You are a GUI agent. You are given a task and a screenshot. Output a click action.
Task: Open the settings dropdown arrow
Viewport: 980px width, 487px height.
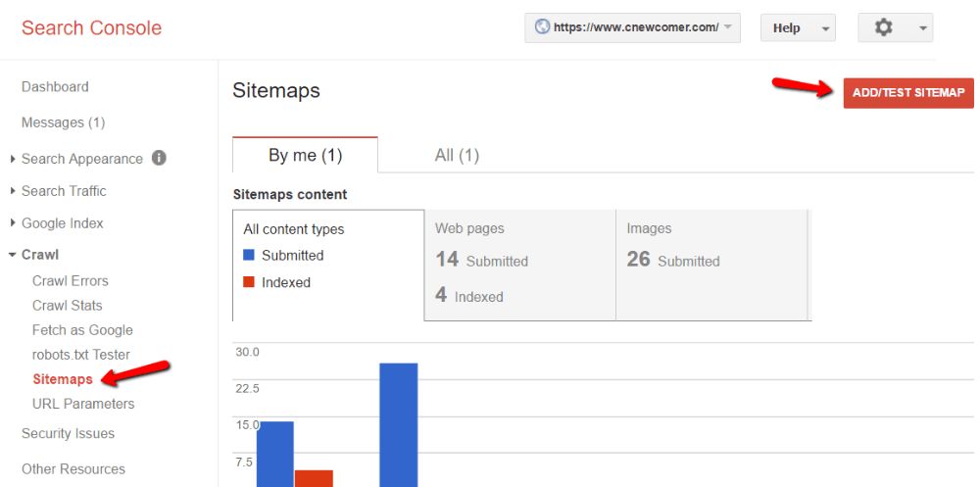922,28
